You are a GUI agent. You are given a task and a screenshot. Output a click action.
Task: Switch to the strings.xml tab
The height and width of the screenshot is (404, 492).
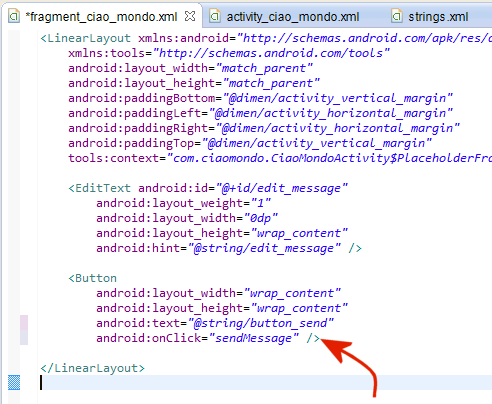[x=438, y=17]
